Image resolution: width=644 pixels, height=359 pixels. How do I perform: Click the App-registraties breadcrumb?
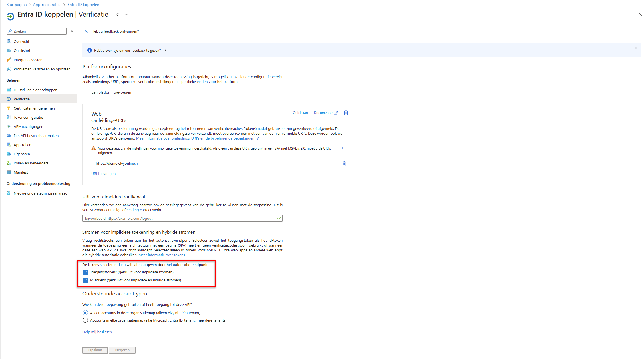pyautogui.click(x=47, y=5)
